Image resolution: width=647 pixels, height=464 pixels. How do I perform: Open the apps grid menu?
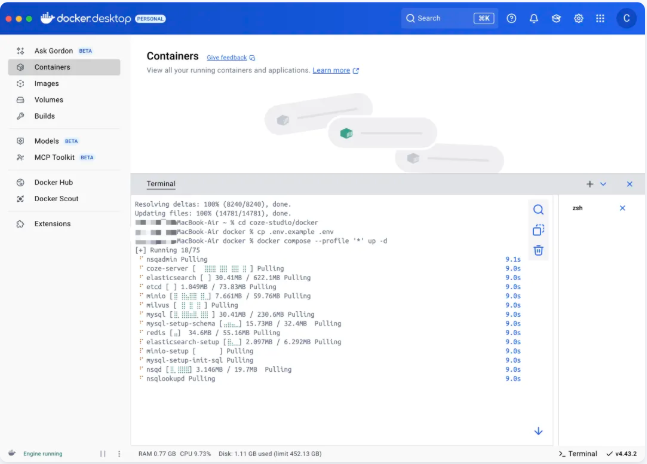click(x=600, y=18)
